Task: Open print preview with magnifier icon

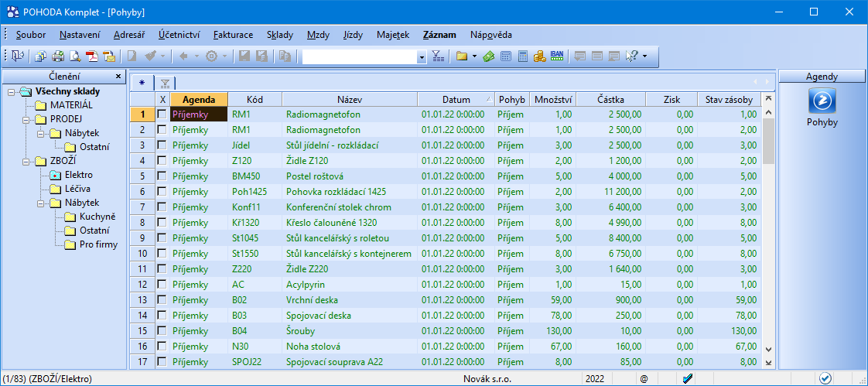Action: point(75,56)
